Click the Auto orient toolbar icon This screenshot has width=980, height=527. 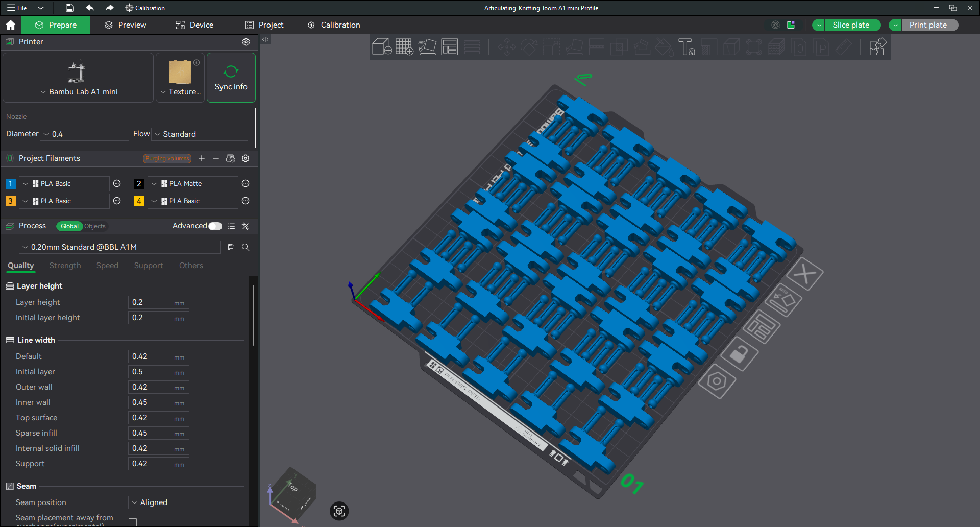pyautogui.click(x=427, y=47)
